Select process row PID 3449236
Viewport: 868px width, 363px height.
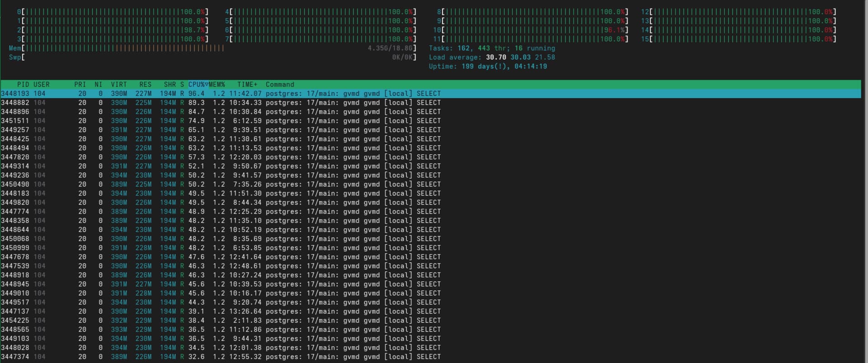[x=430, y=175]
